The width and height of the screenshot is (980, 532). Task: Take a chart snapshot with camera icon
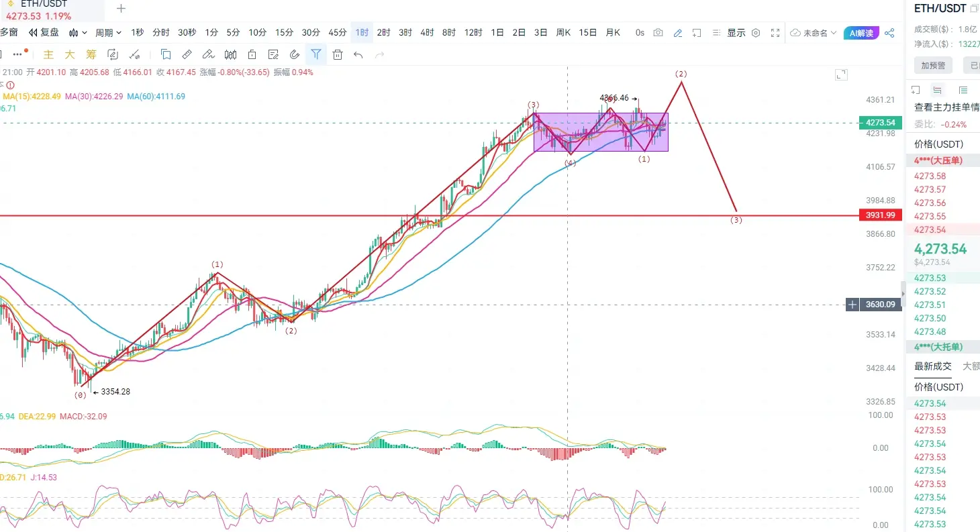pos(658,32)
